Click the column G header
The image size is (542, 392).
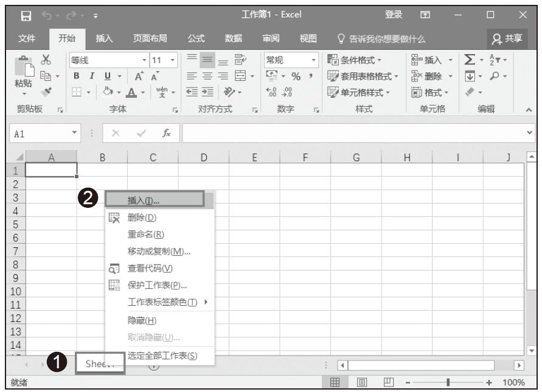click(356, 157)
